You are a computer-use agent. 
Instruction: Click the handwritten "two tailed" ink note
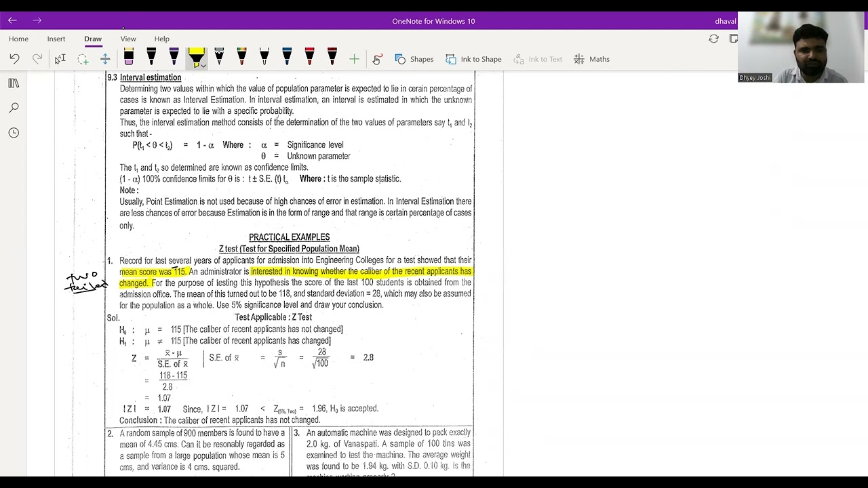[x=86, y=282]
